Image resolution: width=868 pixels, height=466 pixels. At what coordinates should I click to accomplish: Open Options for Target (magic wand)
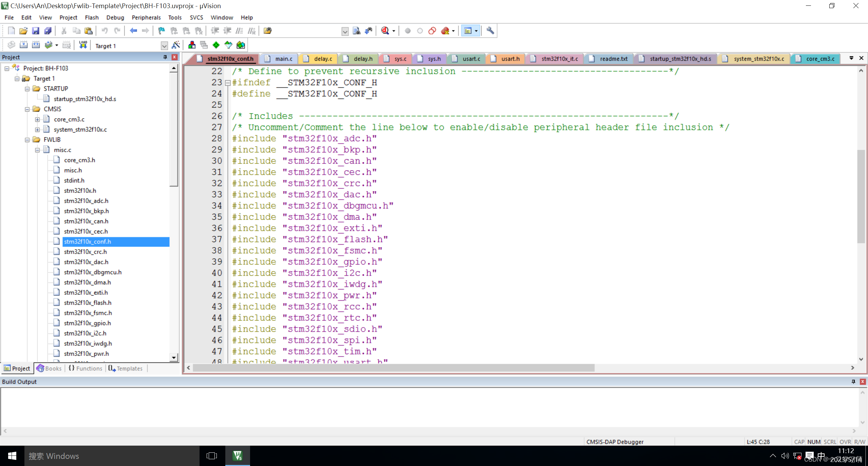pos(176,45)
